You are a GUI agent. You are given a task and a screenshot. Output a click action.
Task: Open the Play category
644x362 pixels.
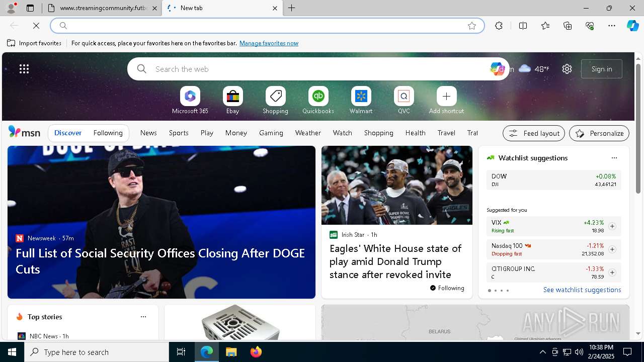click(207, 133)
